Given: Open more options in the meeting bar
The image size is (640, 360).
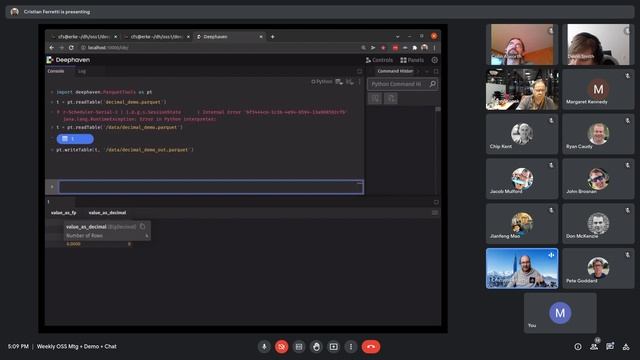Looking at the screenshot, I should [x=351, y=347].
